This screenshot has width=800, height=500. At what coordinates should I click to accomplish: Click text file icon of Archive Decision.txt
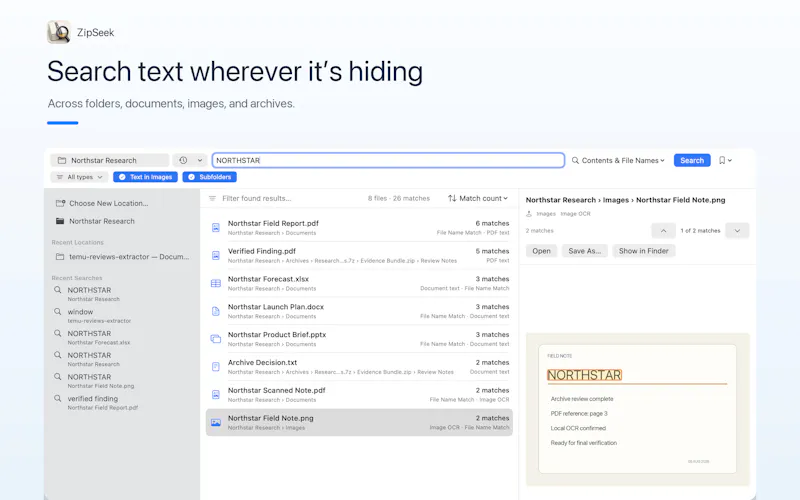click(216, 366)
